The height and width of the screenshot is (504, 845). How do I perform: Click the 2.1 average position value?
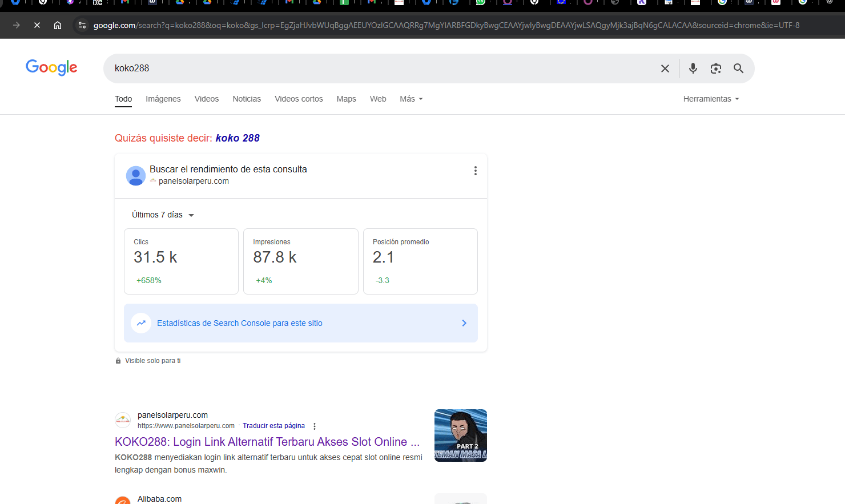pyautogui.click(x=383, y=257)
